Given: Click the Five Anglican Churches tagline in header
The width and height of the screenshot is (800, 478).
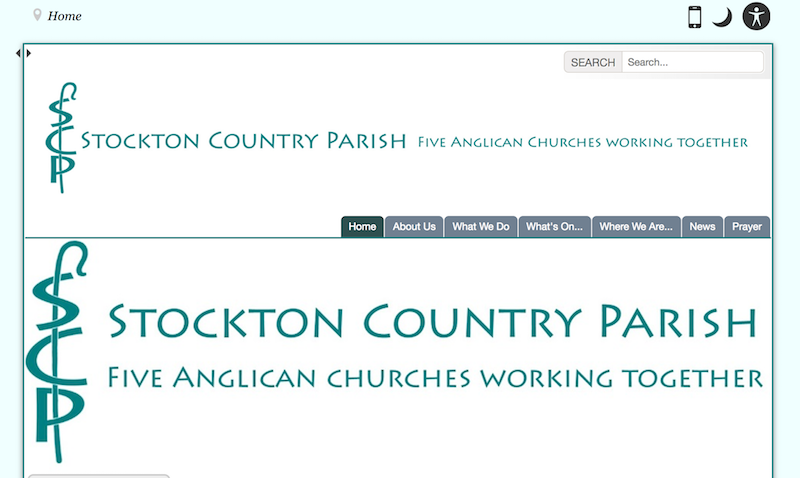Looking at the screenshot, I should click(x=582, y=142).
